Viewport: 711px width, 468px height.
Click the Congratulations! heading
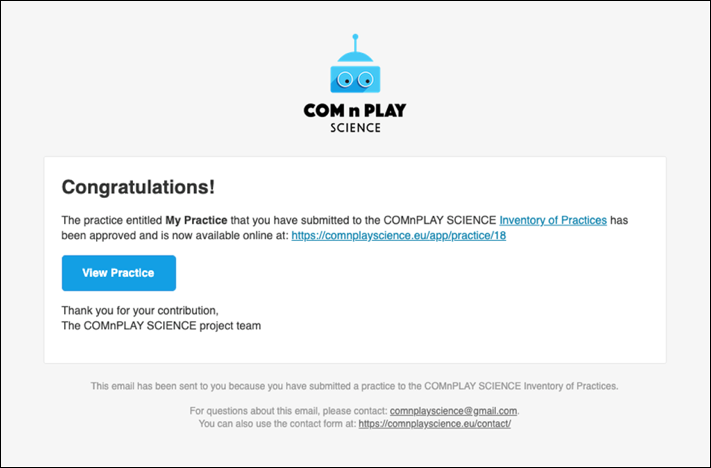[x=138, y=187]
